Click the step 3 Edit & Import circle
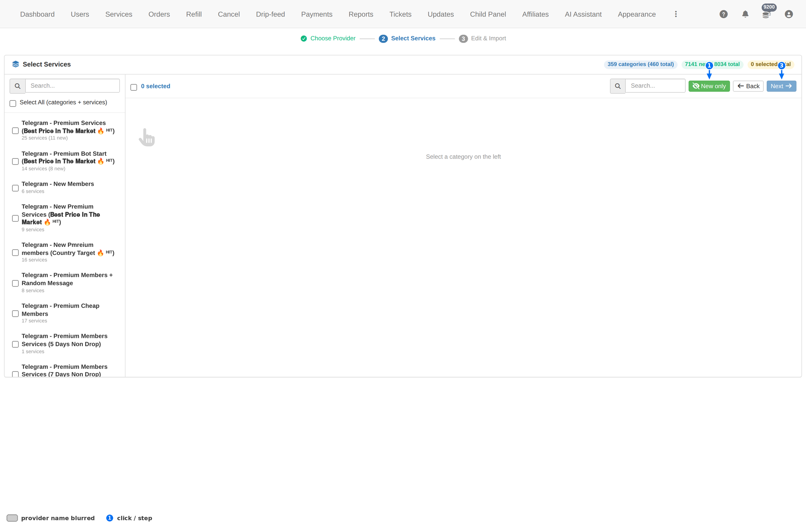The image size is (806, 532). pos(463,39)
